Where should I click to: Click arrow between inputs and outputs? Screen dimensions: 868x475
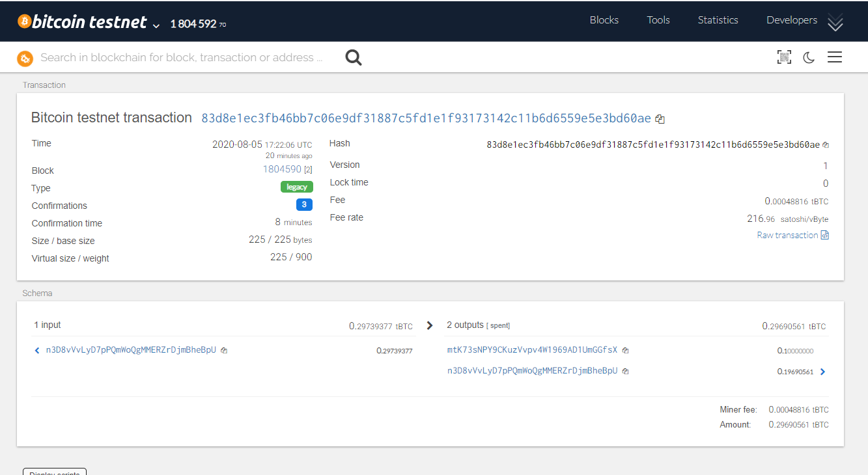(429, 325)
